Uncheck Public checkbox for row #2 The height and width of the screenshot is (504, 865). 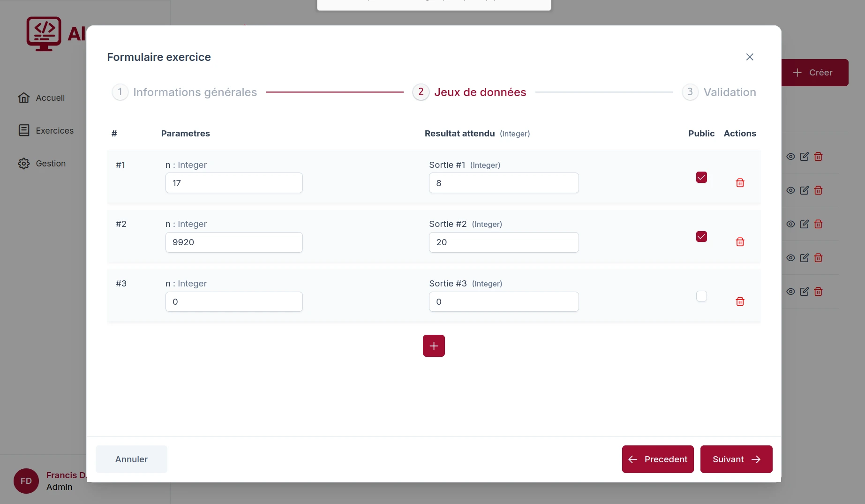(x=701, y=236)
